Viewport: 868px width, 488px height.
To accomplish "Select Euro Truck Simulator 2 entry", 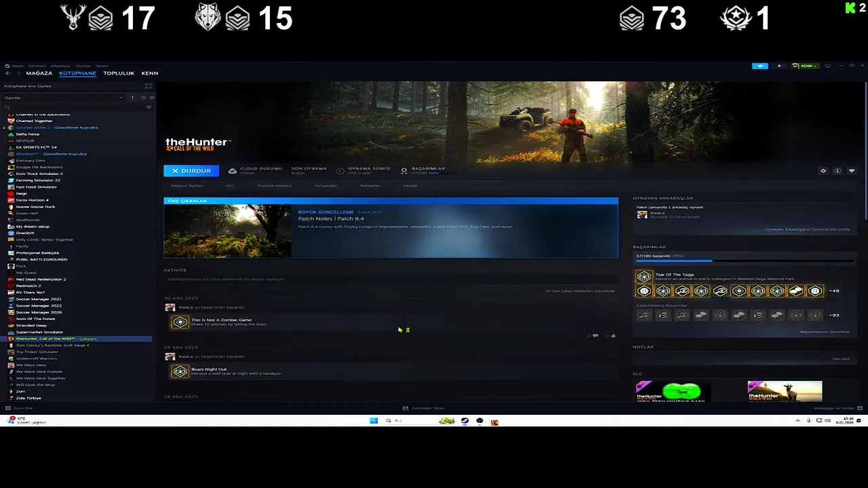I will tap(39, 174).
